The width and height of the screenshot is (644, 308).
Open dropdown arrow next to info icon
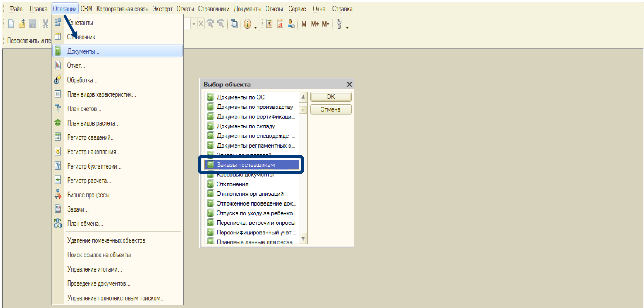pos(255,27)
